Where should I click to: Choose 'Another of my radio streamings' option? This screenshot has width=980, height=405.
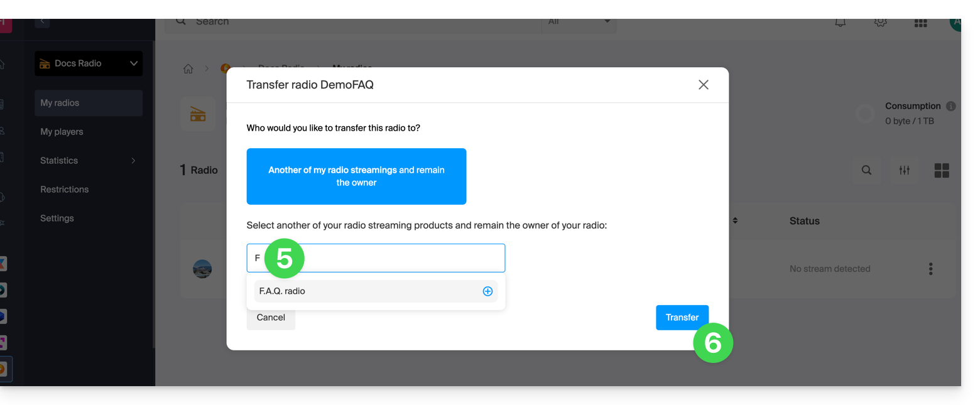[x=356, y=176]
